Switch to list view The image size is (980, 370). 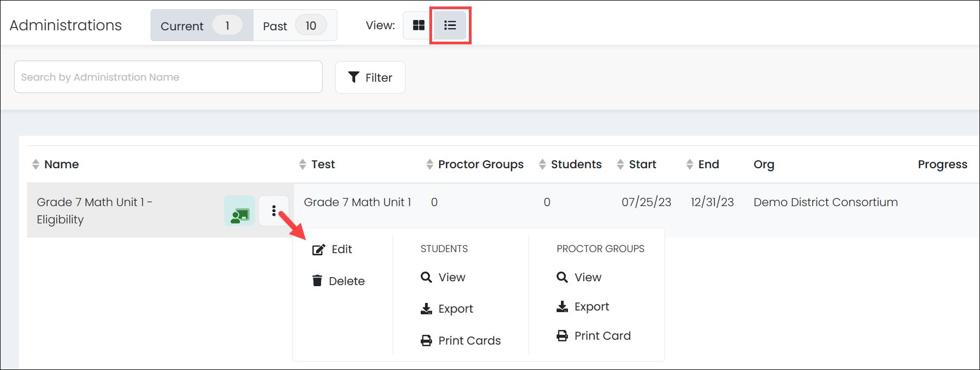[450, 25]
